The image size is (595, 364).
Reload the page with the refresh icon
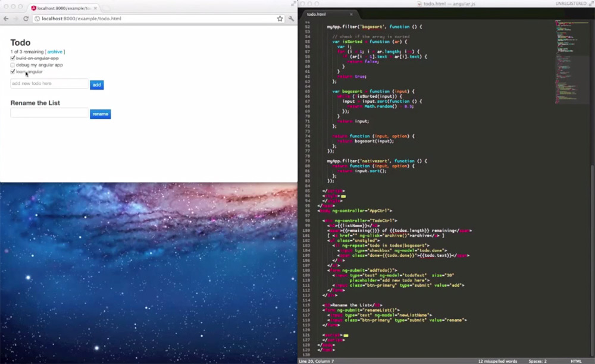26,18
